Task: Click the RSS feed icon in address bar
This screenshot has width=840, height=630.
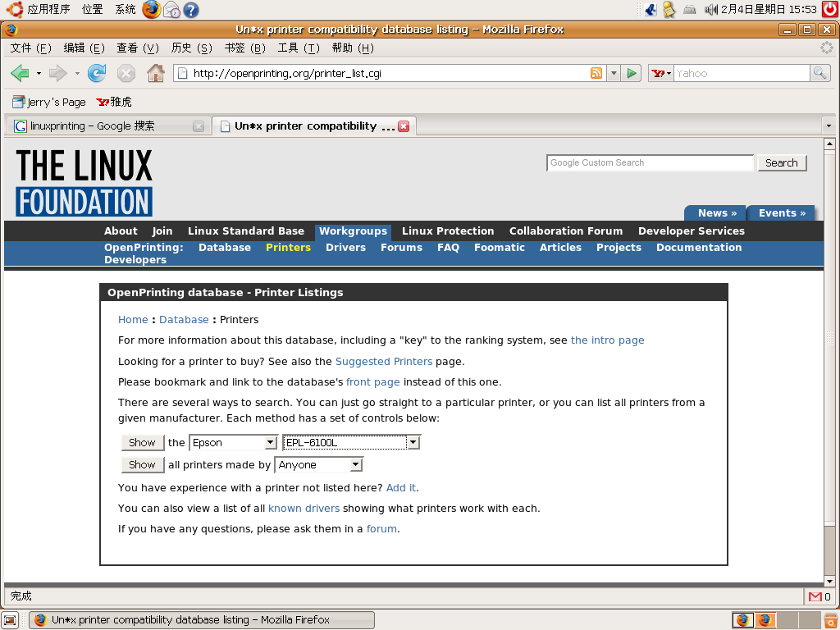Action: coord(596,73)
